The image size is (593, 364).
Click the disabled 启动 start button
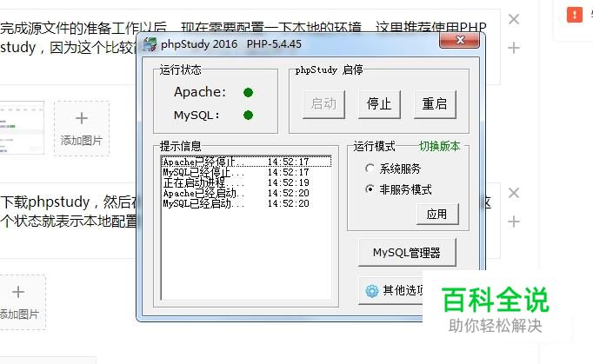(x=323, y=104)
